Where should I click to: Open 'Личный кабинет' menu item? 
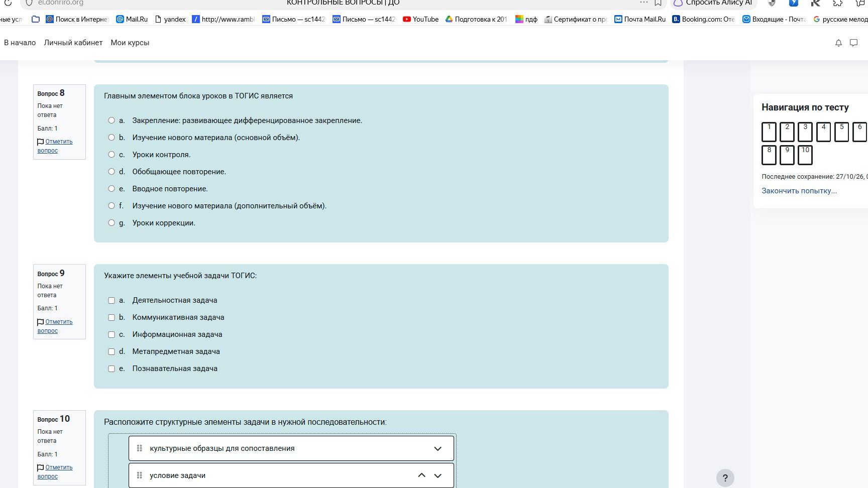click(x=73, y=43)
